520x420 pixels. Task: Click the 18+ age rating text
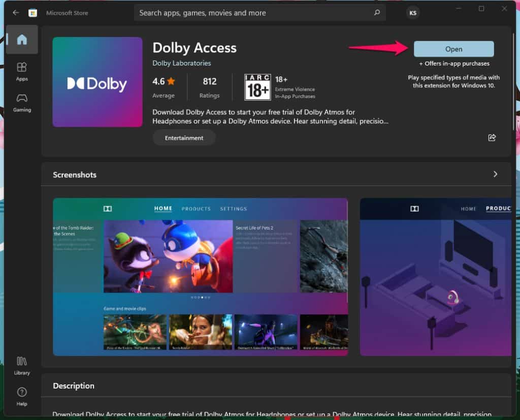(281, 79)
